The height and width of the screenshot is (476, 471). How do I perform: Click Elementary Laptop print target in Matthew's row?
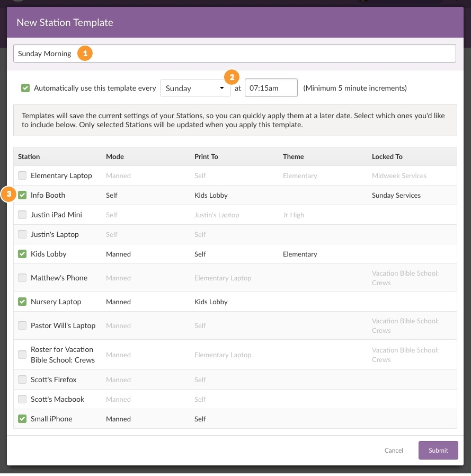223,278
